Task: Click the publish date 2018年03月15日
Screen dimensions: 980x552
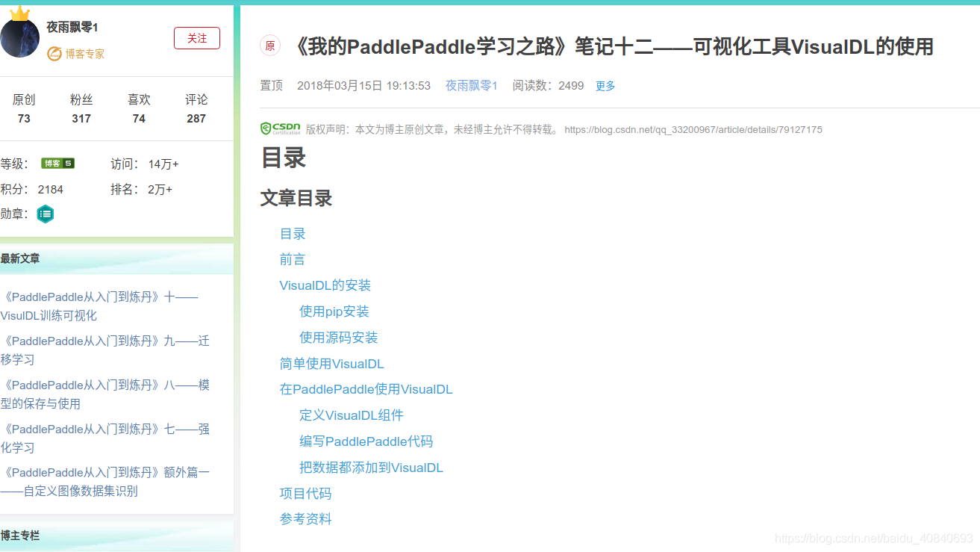Action: [363, 85]
